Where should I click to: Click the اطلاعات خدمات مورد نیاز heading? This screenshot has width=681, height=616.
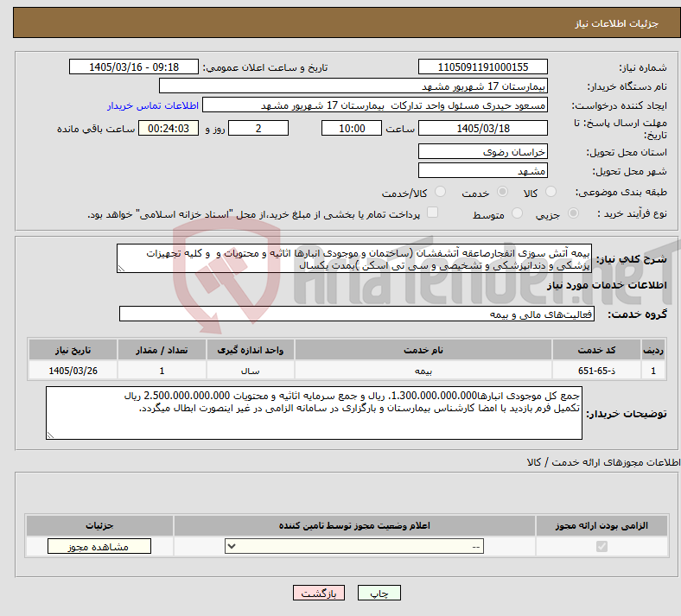coord(607,285)
